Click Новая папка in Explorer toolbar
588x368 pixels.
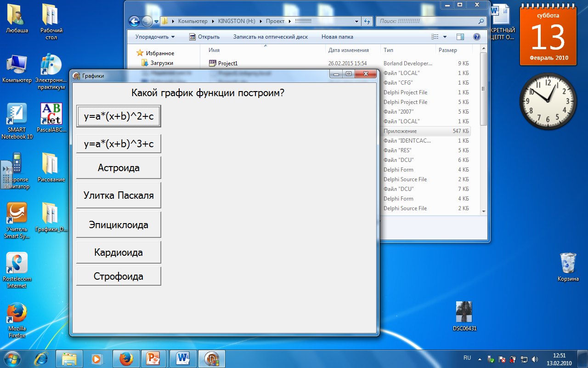(337, 37)
